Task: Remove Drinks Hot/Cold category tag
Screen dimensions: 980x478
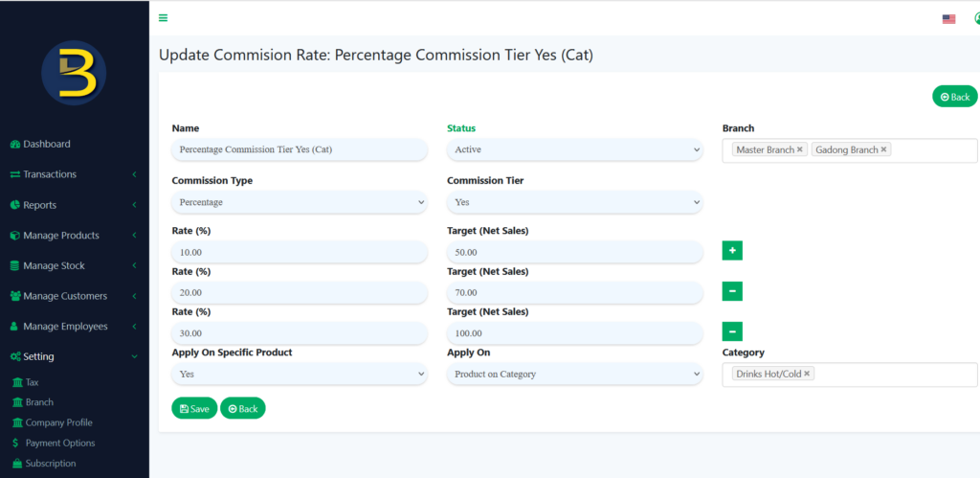Action: [x=807, y=374]
